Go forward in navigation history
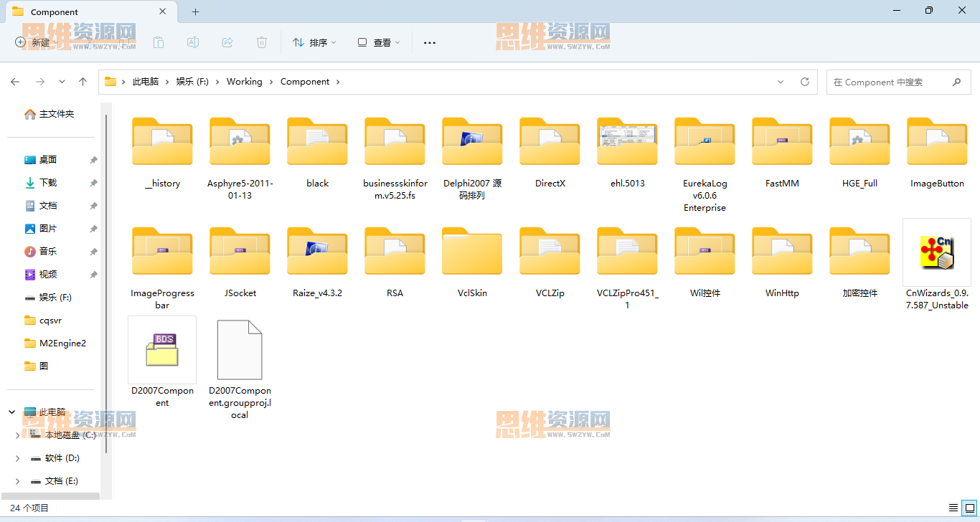Screen dimensions: 980x522 (x=40, y=82)
